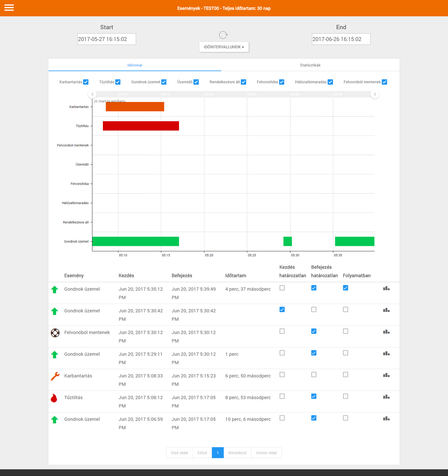Click the orange wrench Karbantartás icon
The width and height of the screenshot is (448, 476).
[x=55, y=376]
